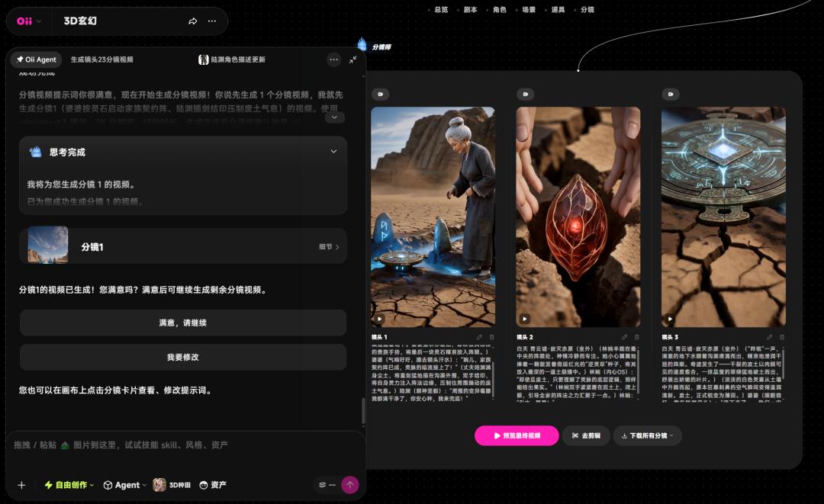Go to 剧本 in top navigation
Screen dimensions: 824x504
[x=470, y=9]
